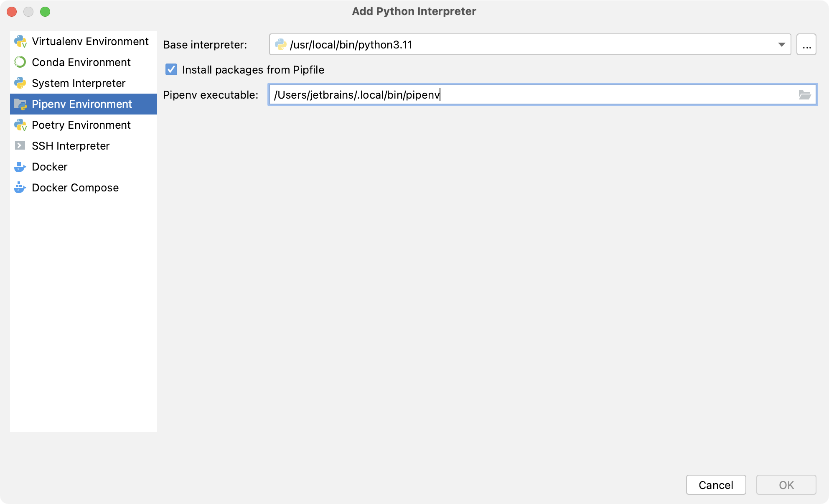829x504 pixels.
Task: Click the Cancel button to dismiss
Action: (717, 484)
